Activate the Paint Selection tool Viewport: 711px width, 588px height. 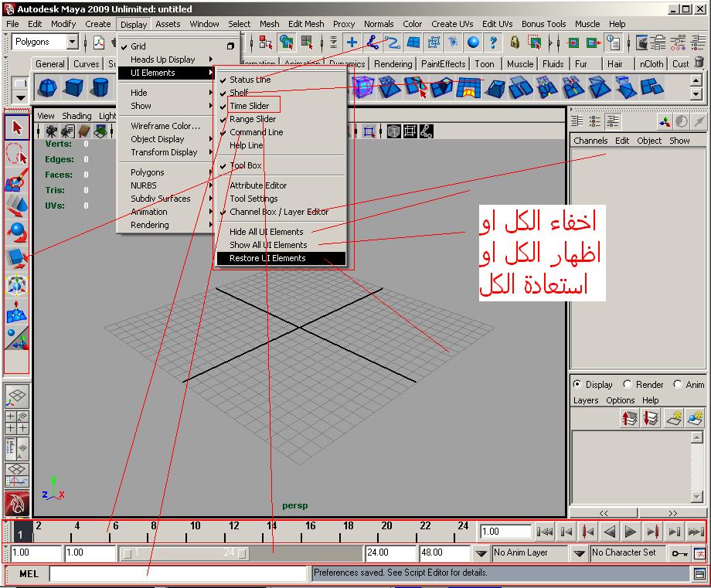pos(17,181)
